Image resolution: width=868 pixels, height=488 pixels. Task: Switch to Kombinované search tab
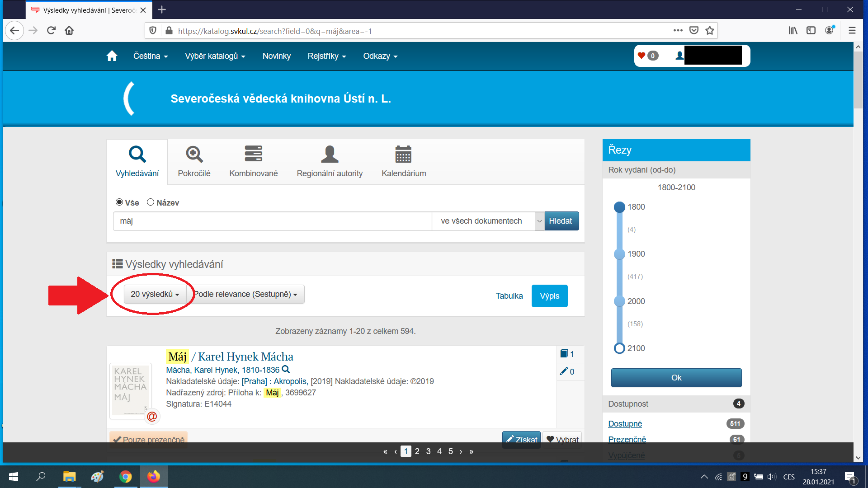coord(254,161)
